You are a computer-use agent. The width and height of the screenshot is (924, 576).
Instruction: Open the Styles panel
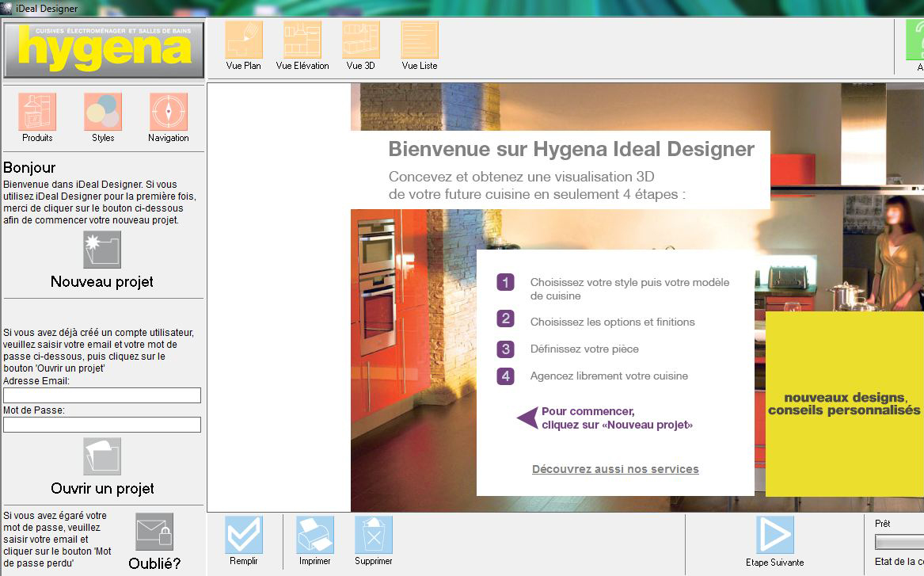click(x=103, y=112)
